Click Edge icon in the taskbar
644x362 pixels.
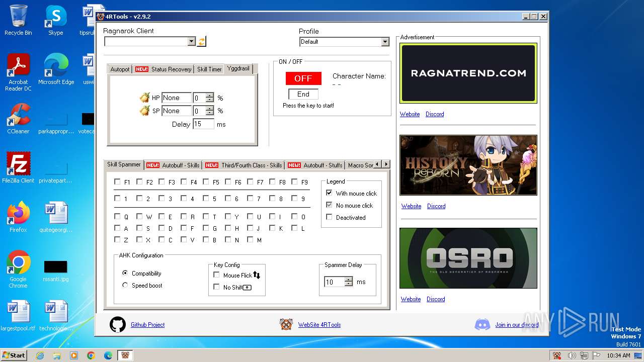[108, 355]
